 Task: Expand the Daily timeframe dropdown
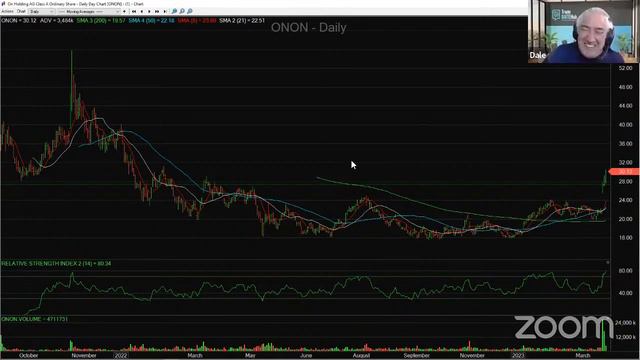[x=41, y=11]
